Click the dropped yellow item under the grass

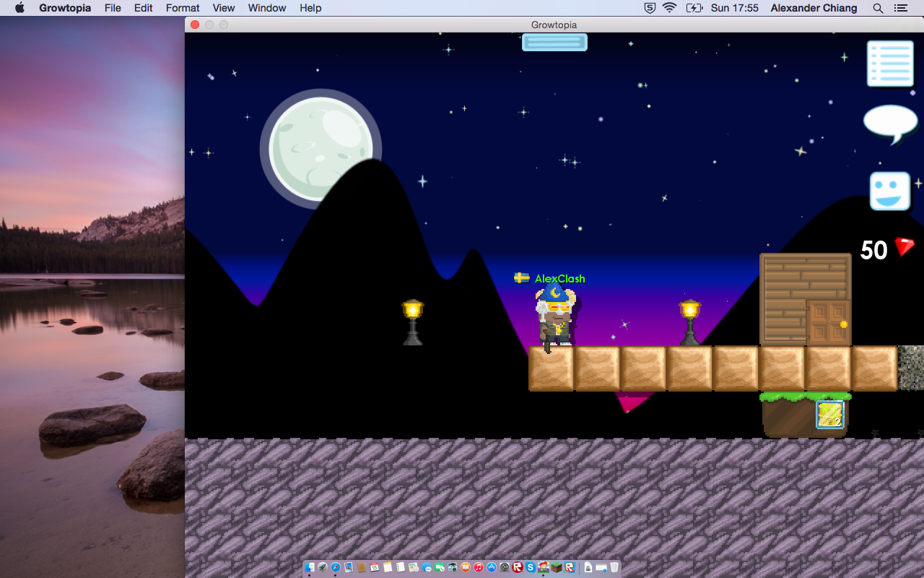[829, 415]
